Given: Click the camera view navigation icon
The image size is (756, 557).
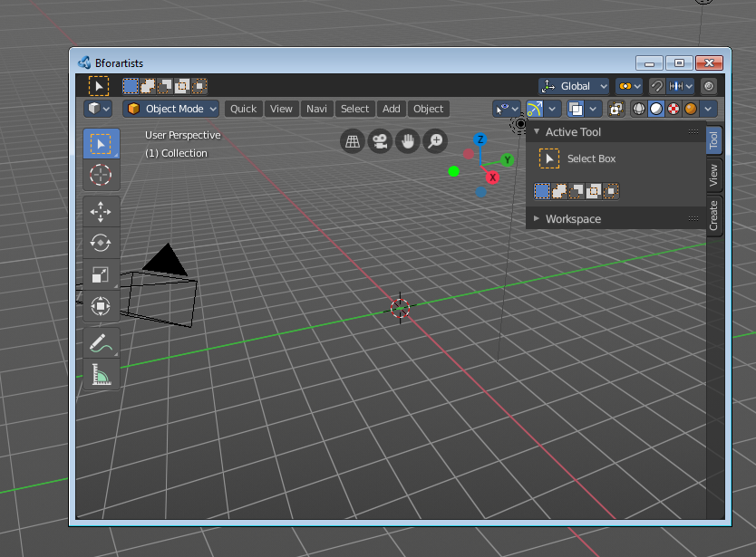Looking at the screenshot, I should tap(380, 141).
